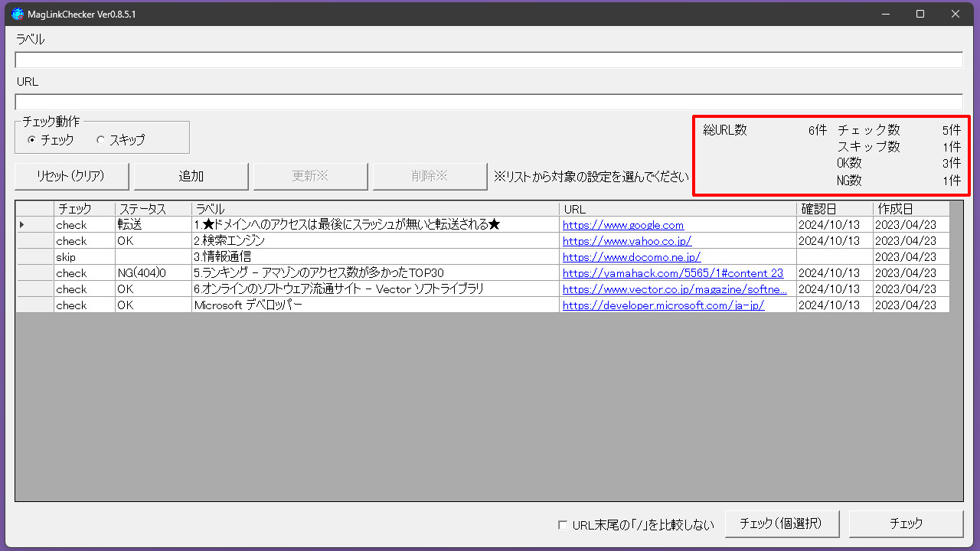
Task: Click into the ラベル input field
Action: coord(488,60)
